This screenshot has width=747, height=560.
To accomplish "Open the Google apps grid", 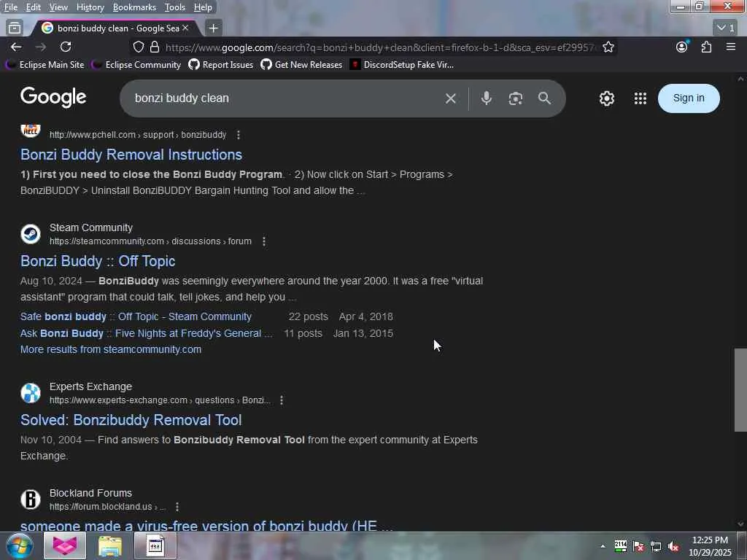I will point(640,98).
